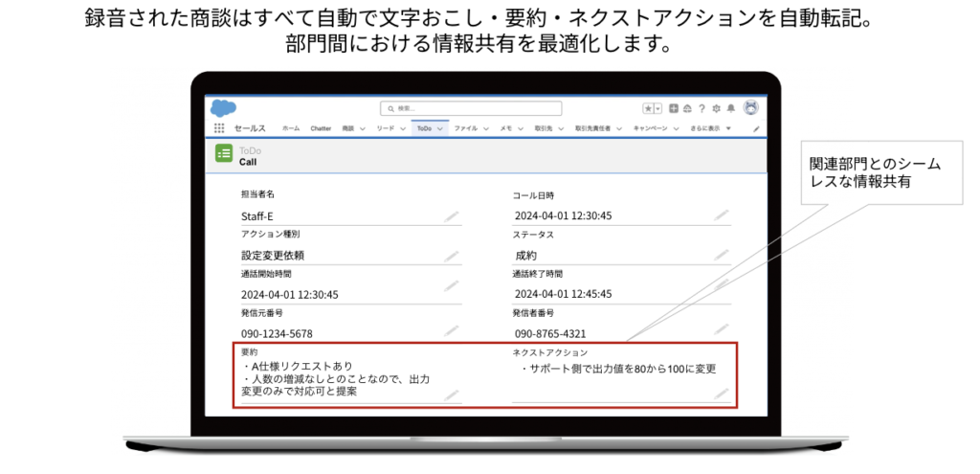The height and width of the screenshot is (474, 980).
Task: Edit the 発信元番号 field with its pencil
Action: [452, 329]
